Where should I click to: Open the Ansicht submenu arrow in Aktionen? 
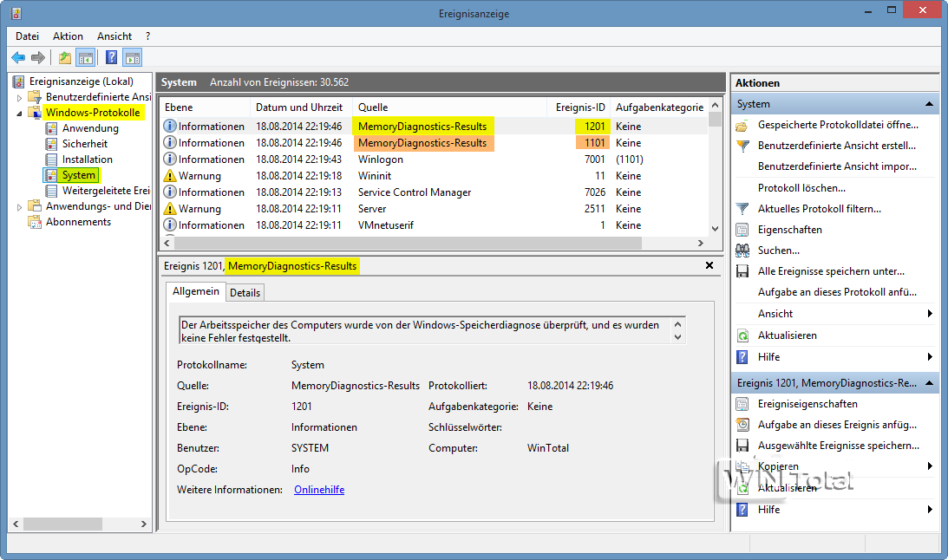[x=930, y=314]
